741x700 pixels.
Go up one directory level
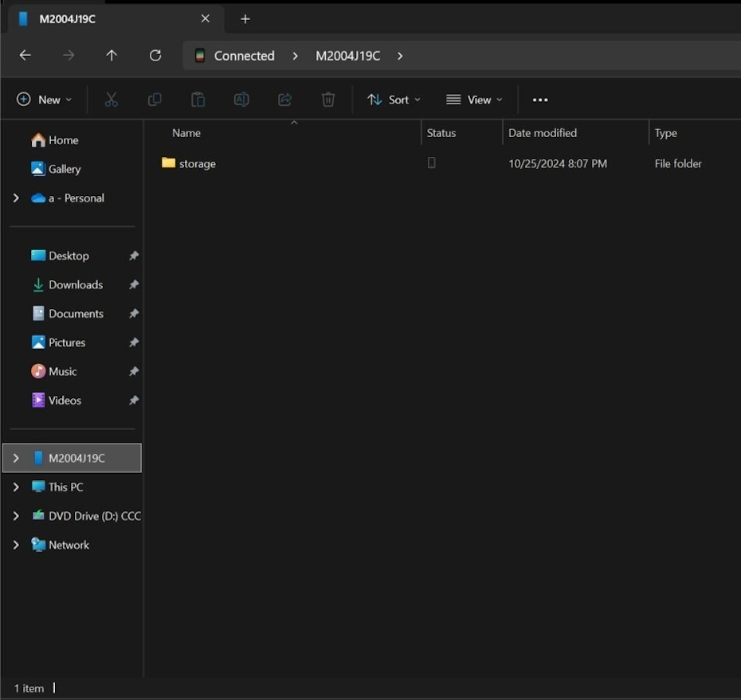pos(112,56)
